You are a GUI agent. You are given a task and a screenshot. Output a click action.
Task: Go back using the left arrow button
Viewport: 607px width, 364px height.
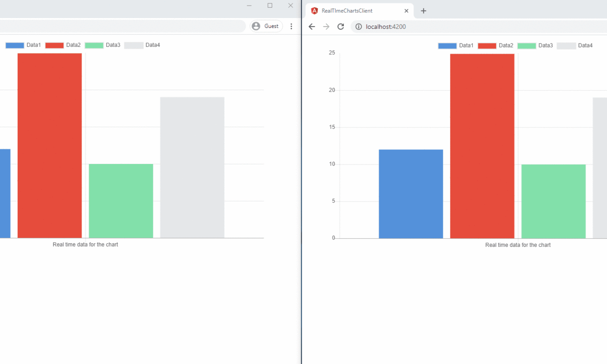click(x=312, y=27)
